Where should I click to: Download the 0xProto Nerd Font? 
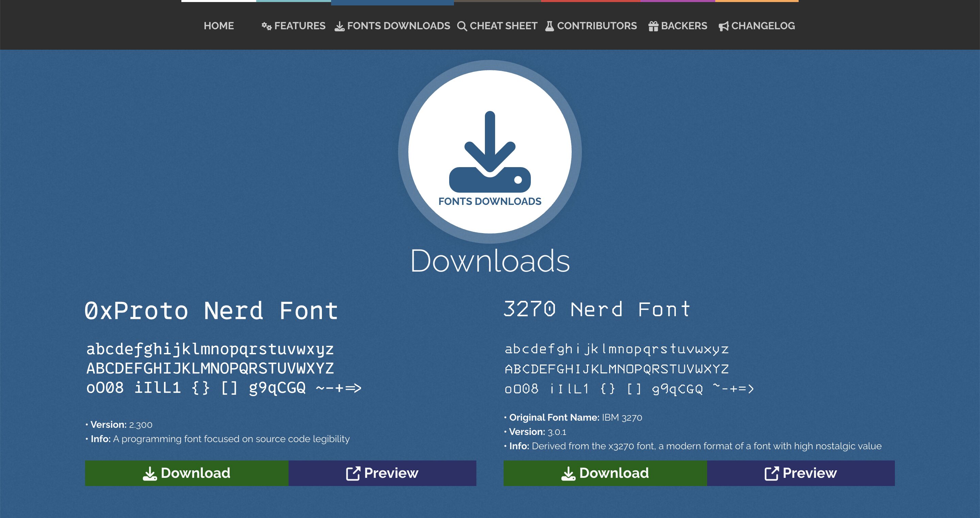point(187,473)
